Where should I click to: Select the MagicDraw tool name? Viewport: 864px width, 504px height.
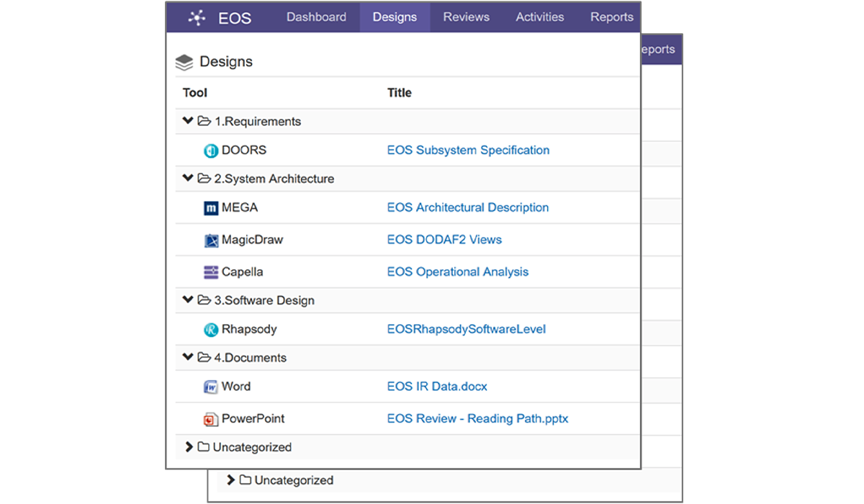pos(252,240)
